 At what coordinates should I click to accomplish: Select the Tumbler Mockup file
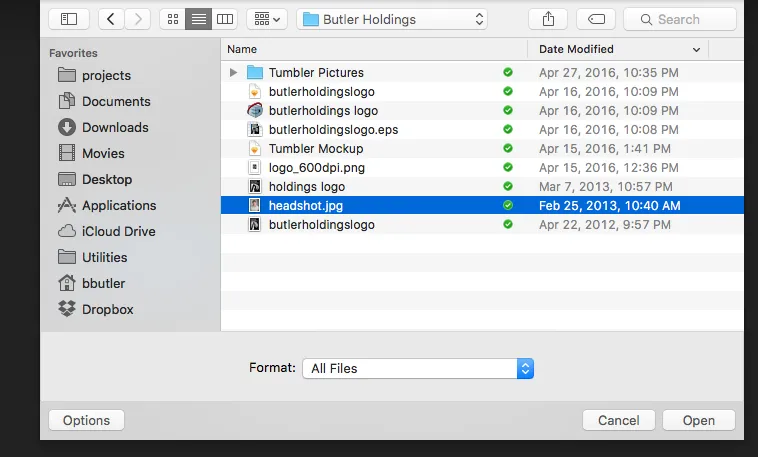(x=482, y=148)
